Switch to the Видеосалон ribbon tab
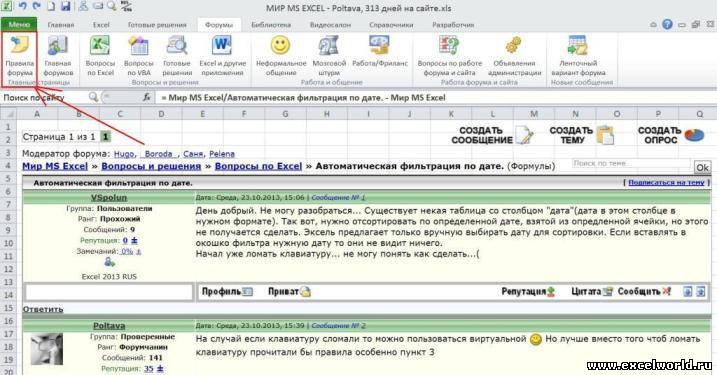The width and height of the screenshot is (717, 375). [330, 25]
